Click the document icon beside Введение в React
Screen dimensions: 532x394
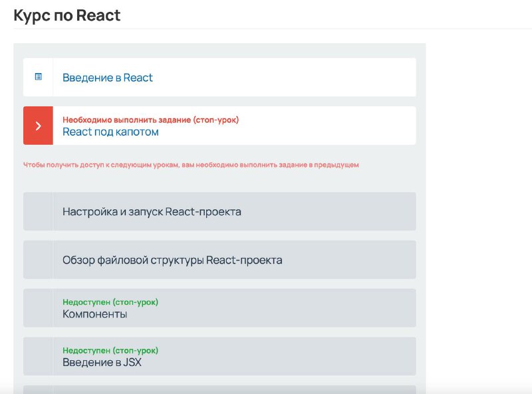pyautogui.click(x=39, y=77)
